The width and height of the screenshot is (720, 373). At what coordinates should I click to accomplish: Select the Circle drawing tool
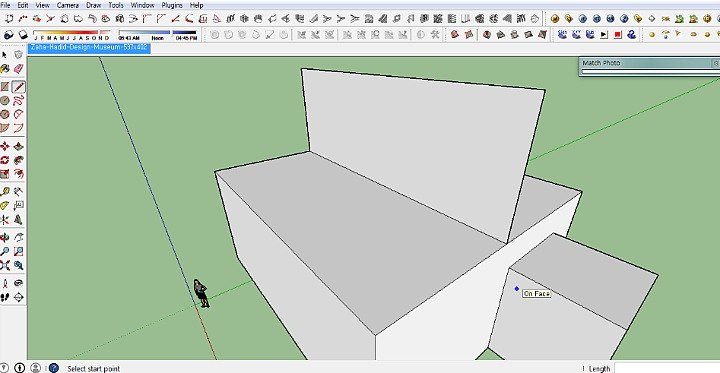tap(5, 101)
